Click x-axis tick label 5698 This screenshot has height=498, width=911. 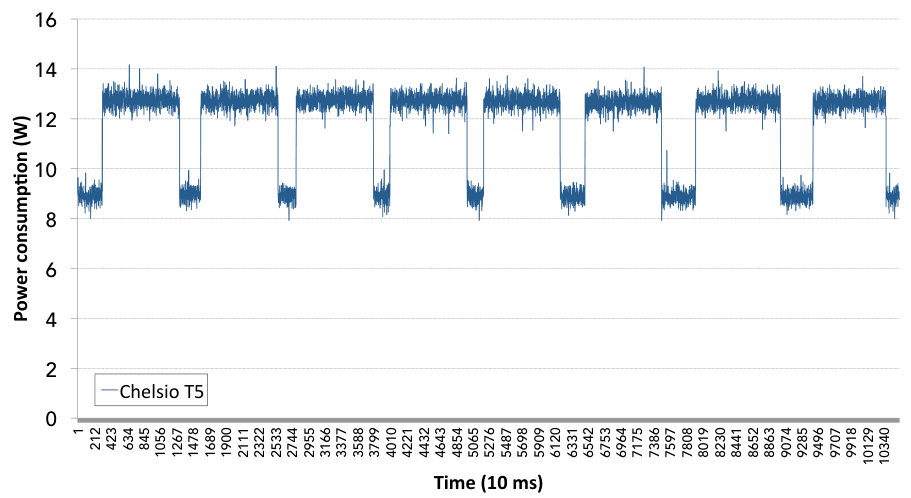tap(523, 442)
